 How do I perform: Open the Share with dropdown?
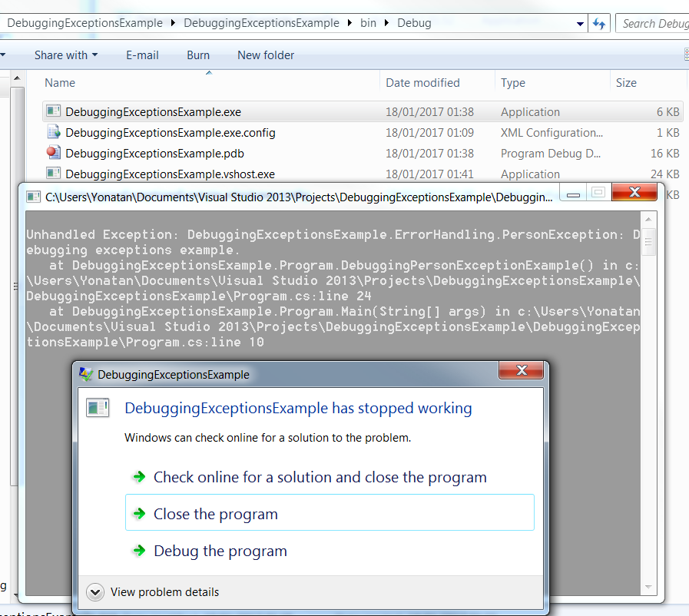click(x=66, y=55)
